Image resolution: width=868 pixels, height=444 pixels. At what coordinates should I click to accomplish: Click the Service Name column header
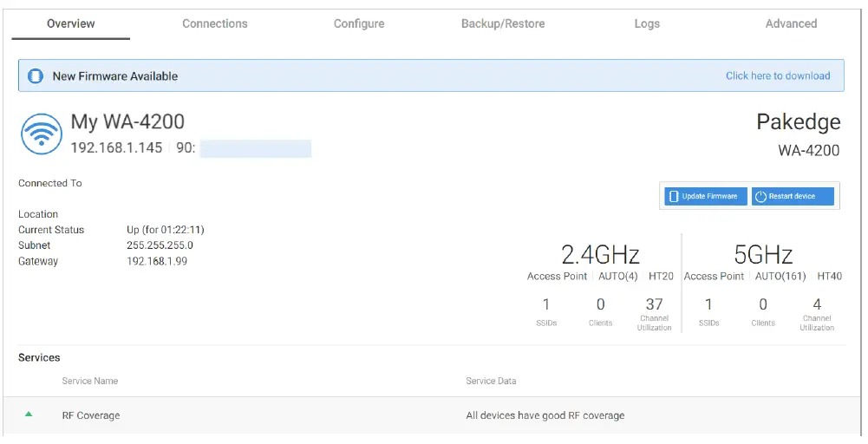coord(89,381)
